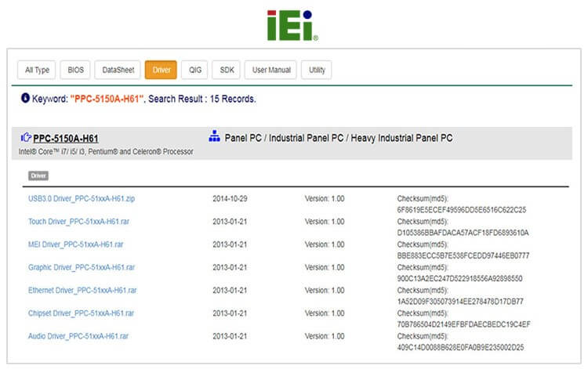Image resolution: width=588 pixels, height=369 pixels.
Task: Open the DataSheet tab
Action: click(x=118, y=70)
